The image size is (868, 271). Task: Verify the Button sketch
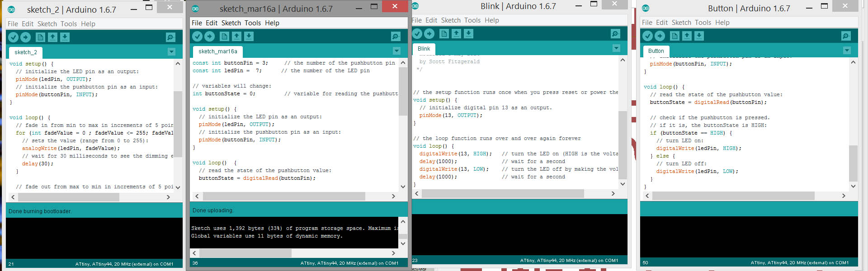coord(648,36)
